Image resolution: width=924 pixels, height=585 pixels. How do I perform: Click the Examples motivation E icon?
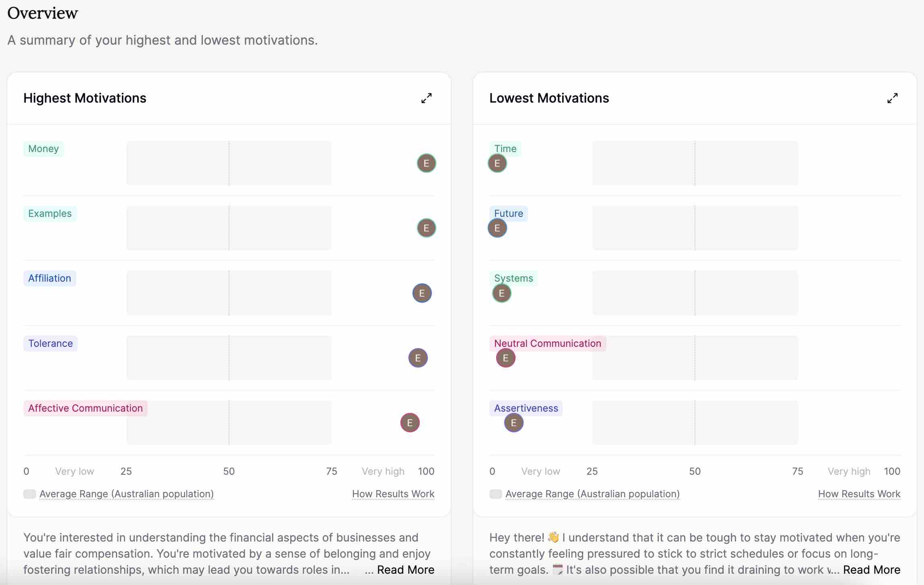(x=426, y=227)
